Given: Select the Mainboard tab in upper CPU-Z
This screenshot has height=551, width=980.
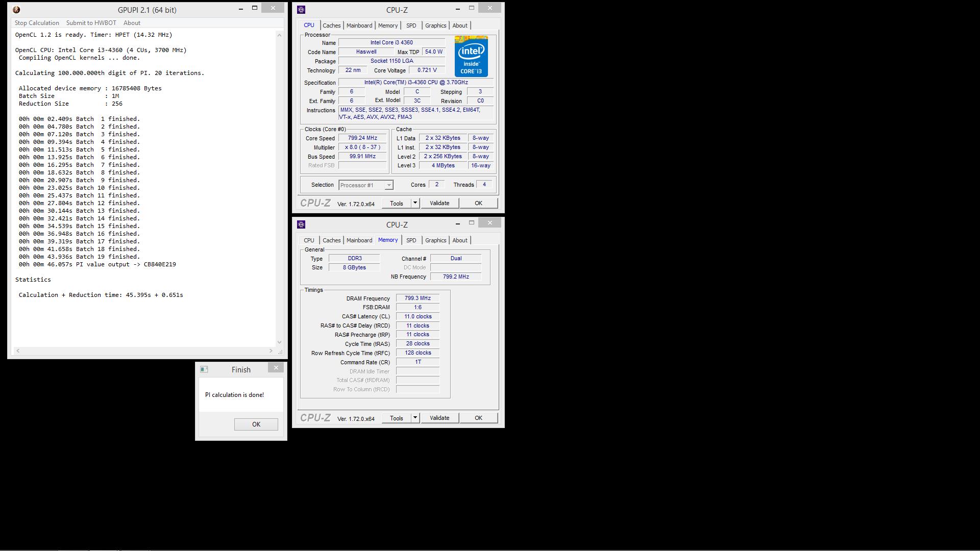Looking at the screenshot, I should click(359, 26).
